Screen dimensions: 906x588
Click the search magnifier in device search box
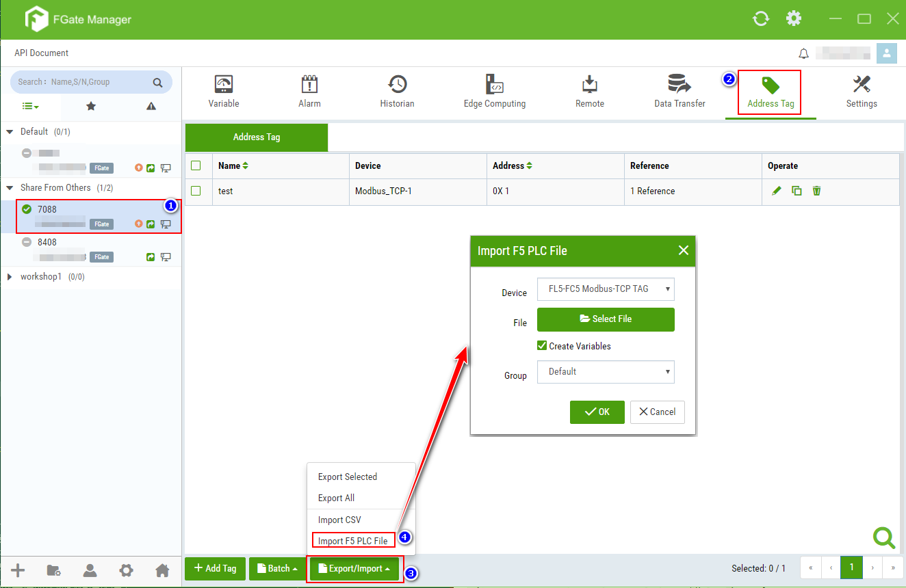click(157, 82)
